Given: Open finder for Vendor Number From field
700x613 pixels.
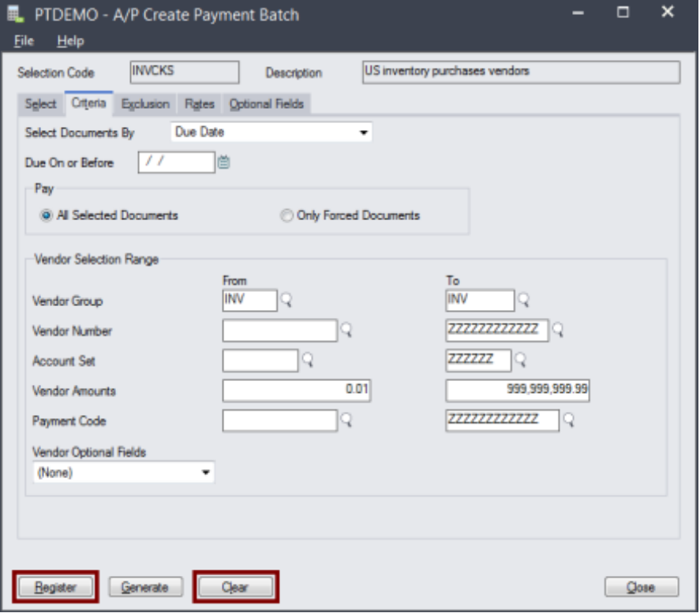Looking at the screenshot, I should click(346, 330).
